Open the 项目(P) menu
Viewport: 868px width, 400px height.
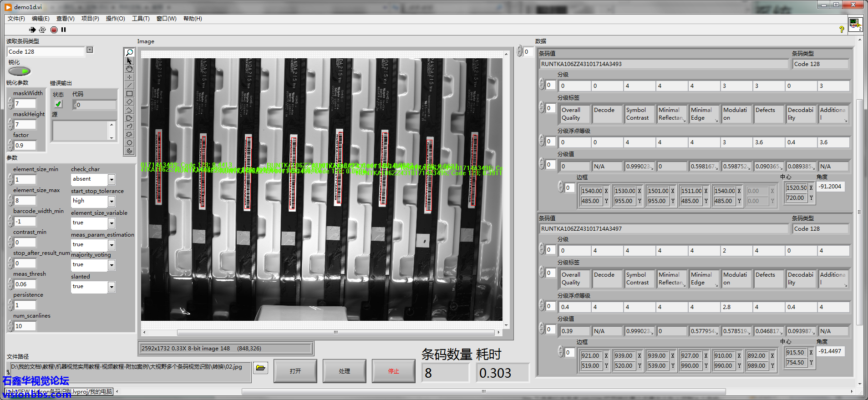[x=90, y=19]
